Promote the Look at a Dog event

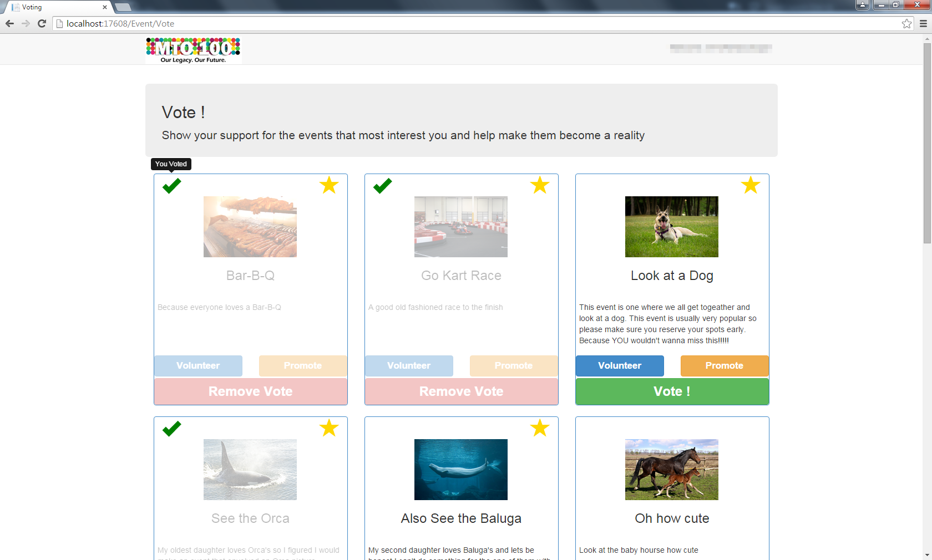coord(725,366)
